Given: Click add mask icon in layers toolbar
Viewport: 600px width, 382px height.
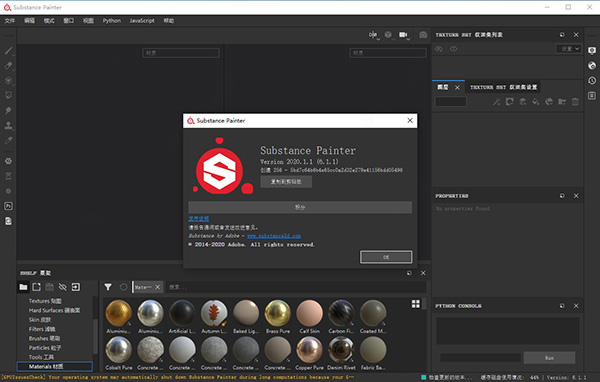Looking at the screenshot, I should click(x=509, y=102).
